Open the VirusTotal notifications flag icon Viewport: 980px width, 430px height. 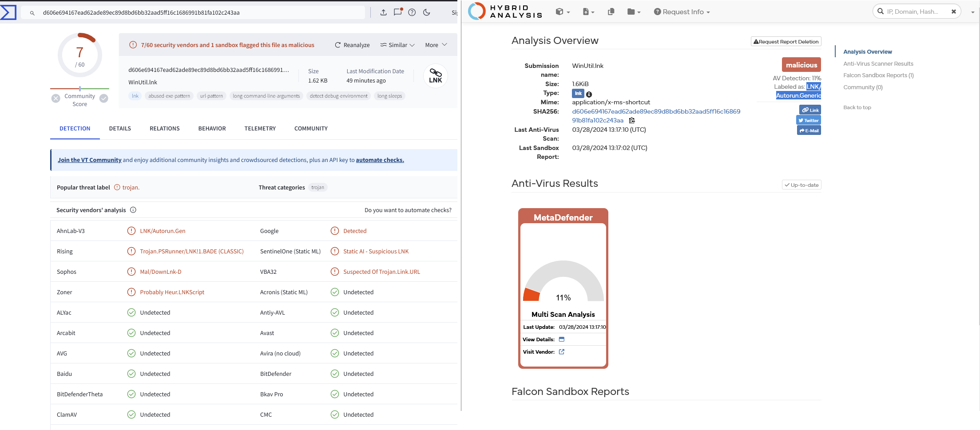click(x=398, y=12)
